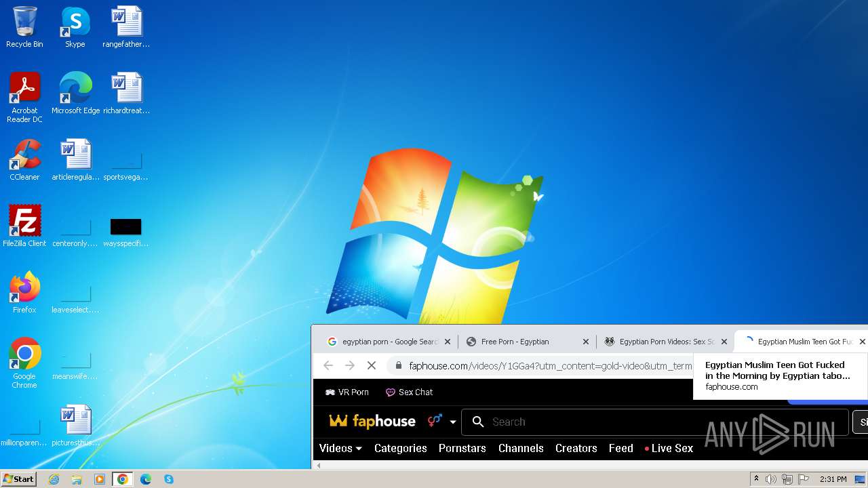Launch Skype from the desktop
The image size is (868, 488).
pos(75,27)
